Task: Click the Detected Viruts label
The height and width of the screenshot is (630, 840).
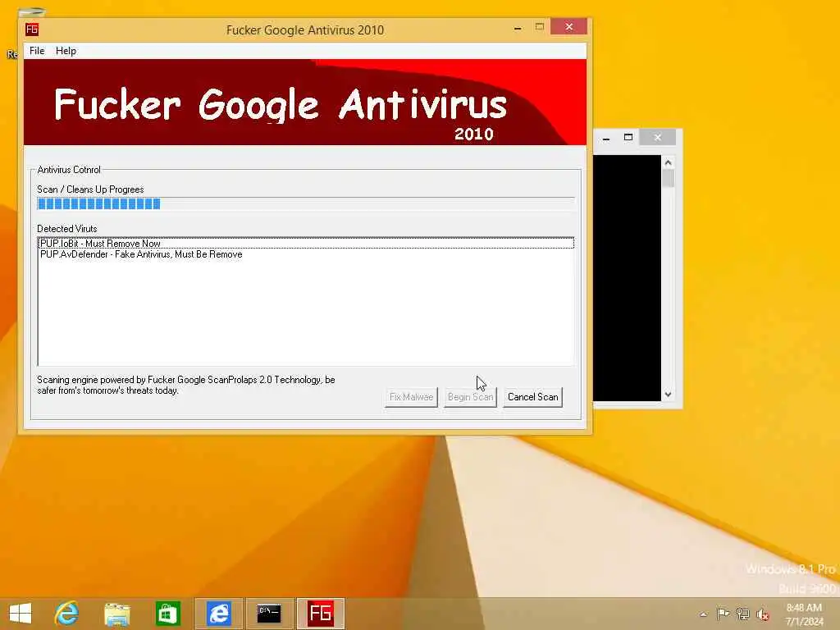Action: click(x=67, y=229)
